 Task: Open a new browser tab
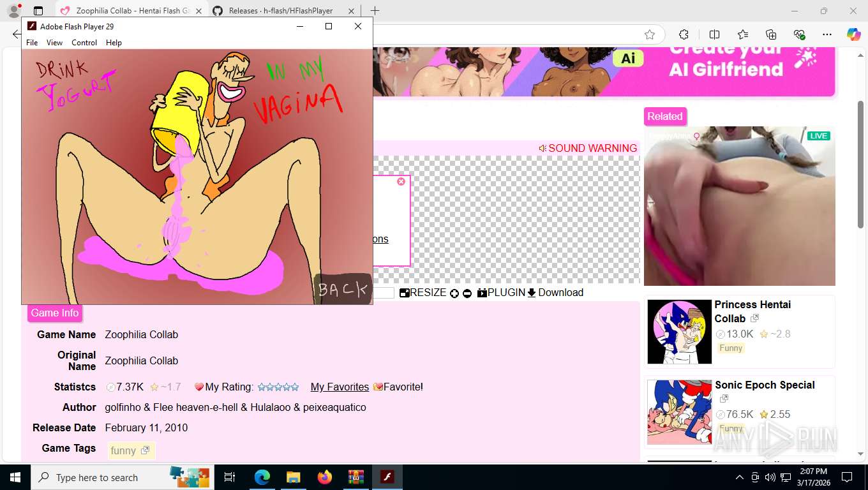[375, 11]
